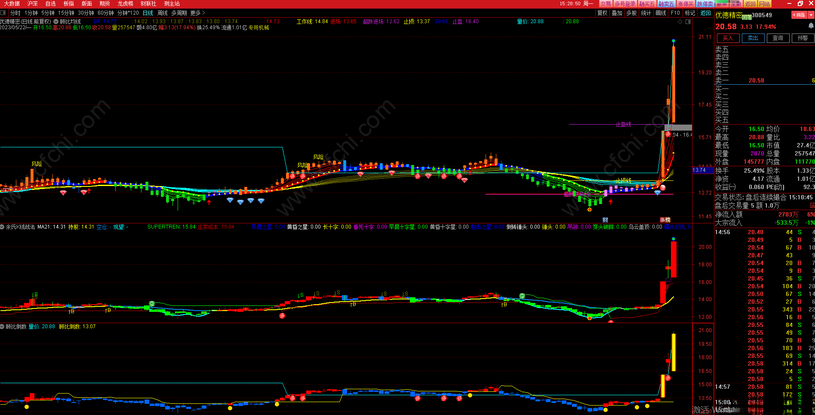Click the 14:56 trade tick row
Image resolution: width=815 pixels, height=415 pixels.
[x=764, y=232]
